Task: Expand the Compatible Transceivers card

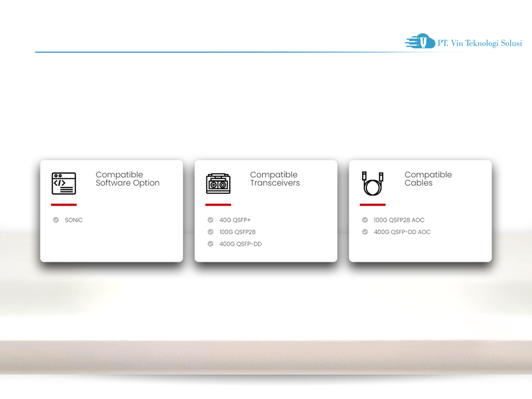Action: coord(266,211)
